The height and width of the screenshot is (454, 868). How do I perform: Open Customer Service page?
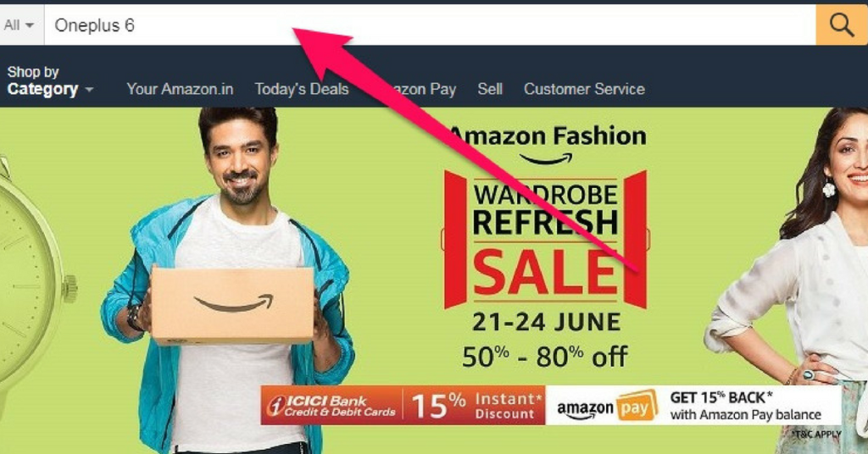584,89
